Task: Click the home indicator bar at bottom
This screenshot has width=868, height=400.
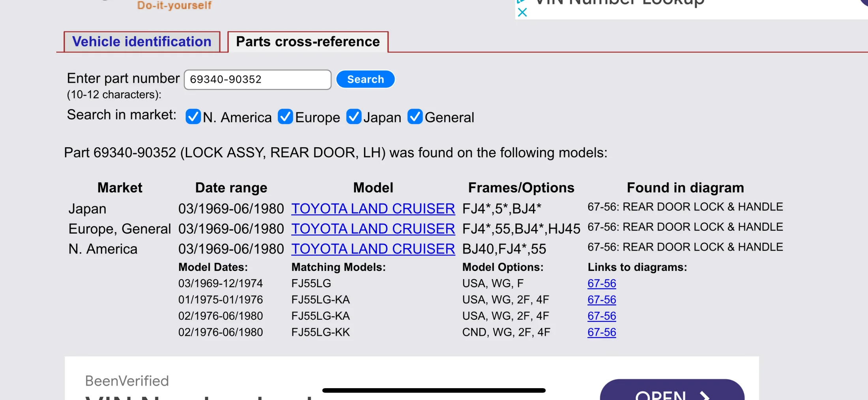Action: (434, 390)
